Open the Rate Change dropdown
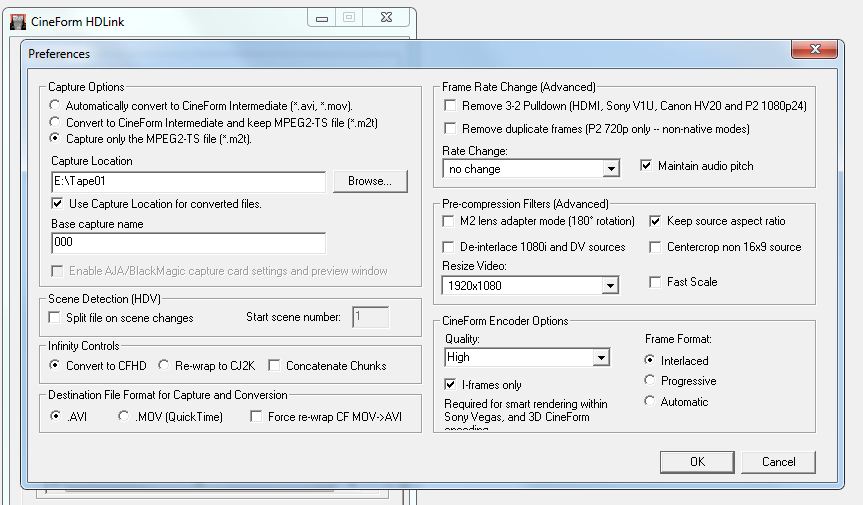 (610, 169)
